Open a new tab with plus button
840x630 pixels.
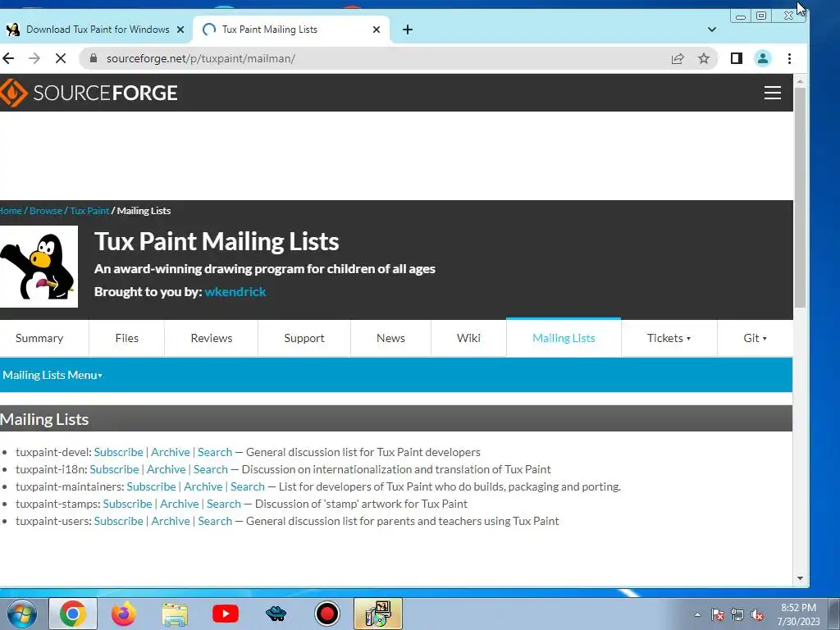pos(408,30)
